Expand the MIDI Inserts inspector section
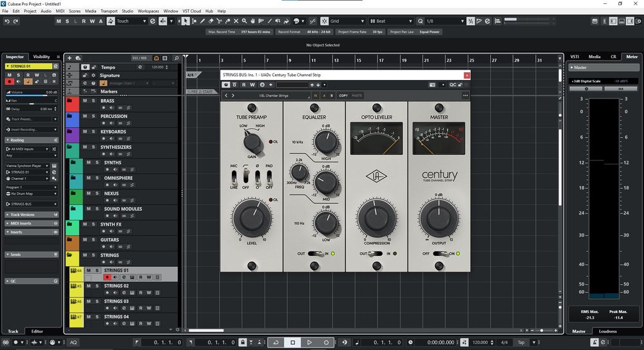The height and width of the screenshot is (350, 644). click(x=32, y=223)
